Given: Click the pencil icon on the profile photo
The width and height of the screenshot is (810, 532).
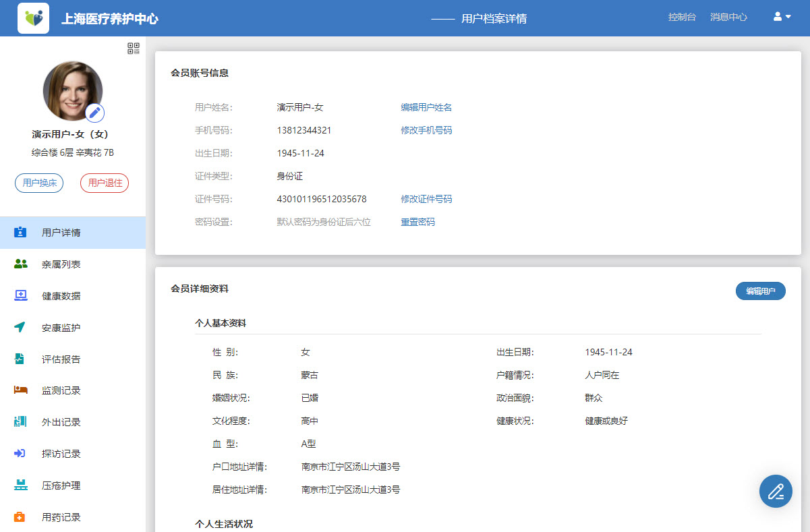Looking at the screenshot, I should [94, 113].
